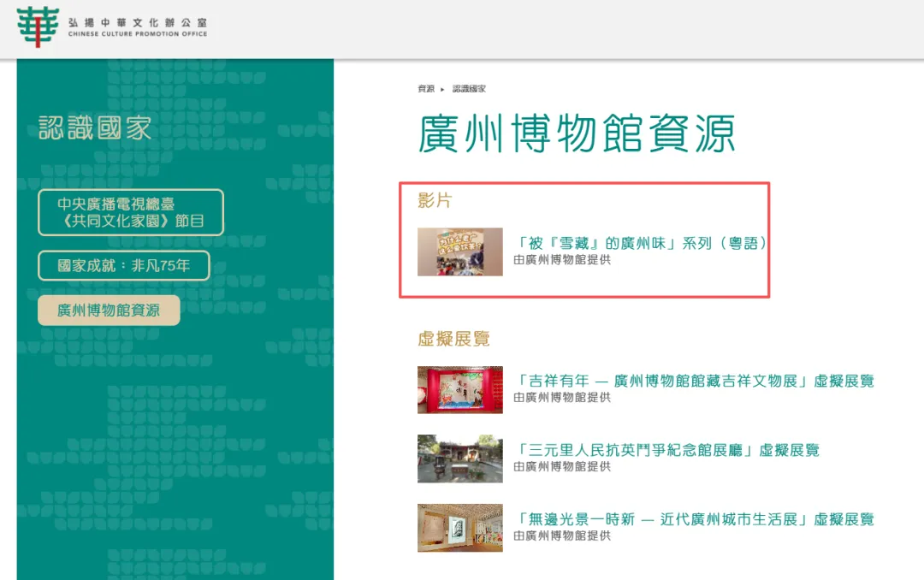Click the 無邊光景一時新 exhibition thumbnail

click(x=460, y=528)
